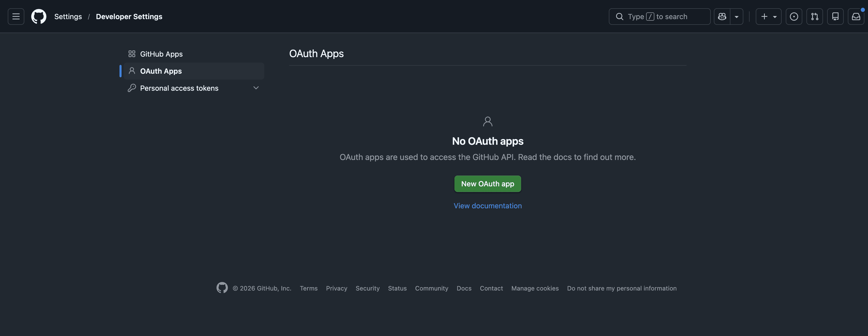Open the notifications inbox

tap(856, 16)
